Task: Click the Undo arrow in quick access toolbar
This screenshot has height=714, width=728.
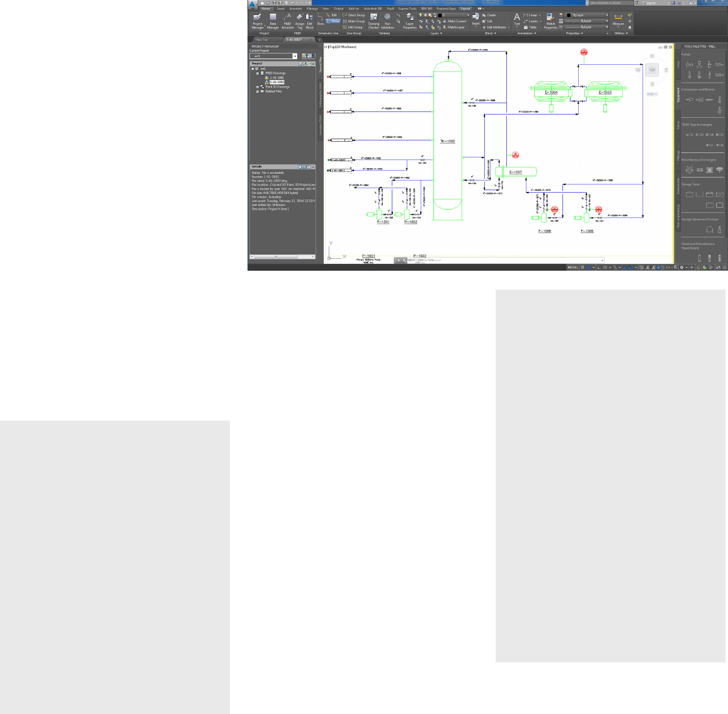Action: pos(292,3)
